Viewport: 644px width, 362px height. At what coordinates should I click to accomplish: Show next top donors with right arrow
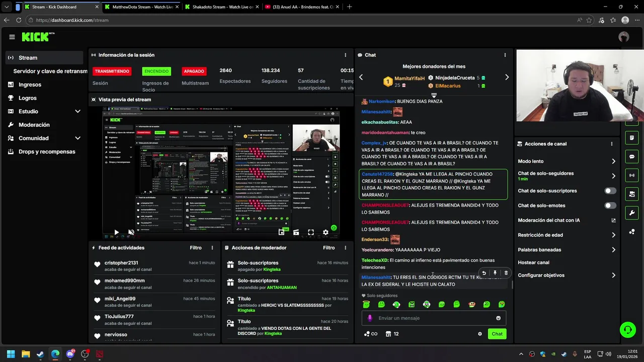[x=507, y=77]
